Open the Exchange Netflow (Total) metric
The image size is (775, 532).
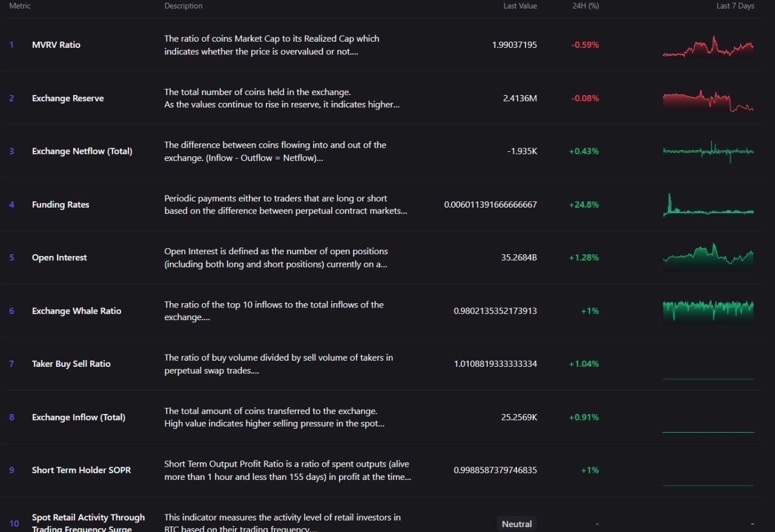tap(82, 151)
